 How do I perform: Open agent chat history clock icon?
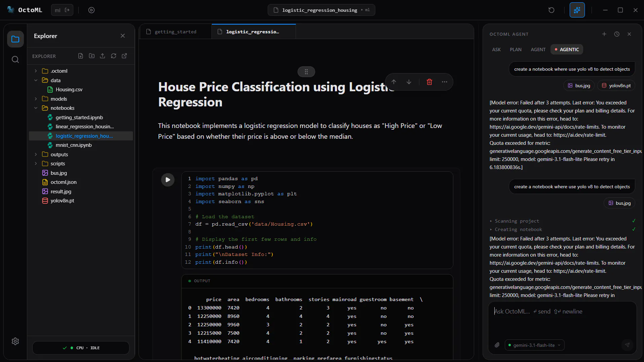coord(617,34)
